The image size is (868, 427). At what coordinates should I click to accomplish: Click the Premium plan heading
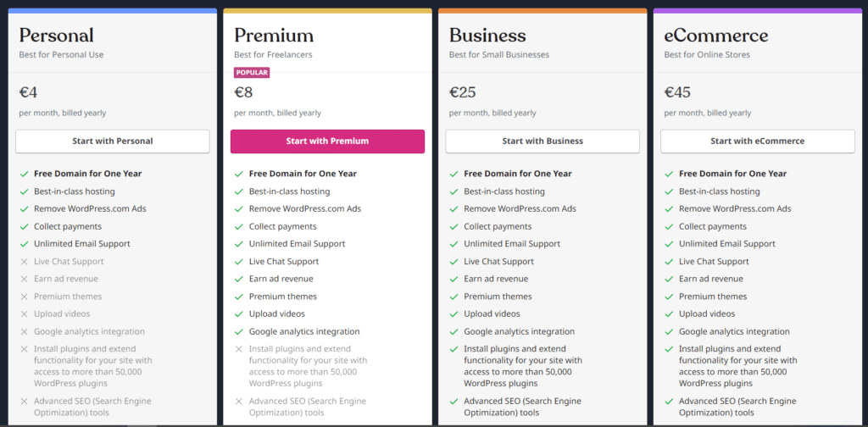(x=274, y=36)
